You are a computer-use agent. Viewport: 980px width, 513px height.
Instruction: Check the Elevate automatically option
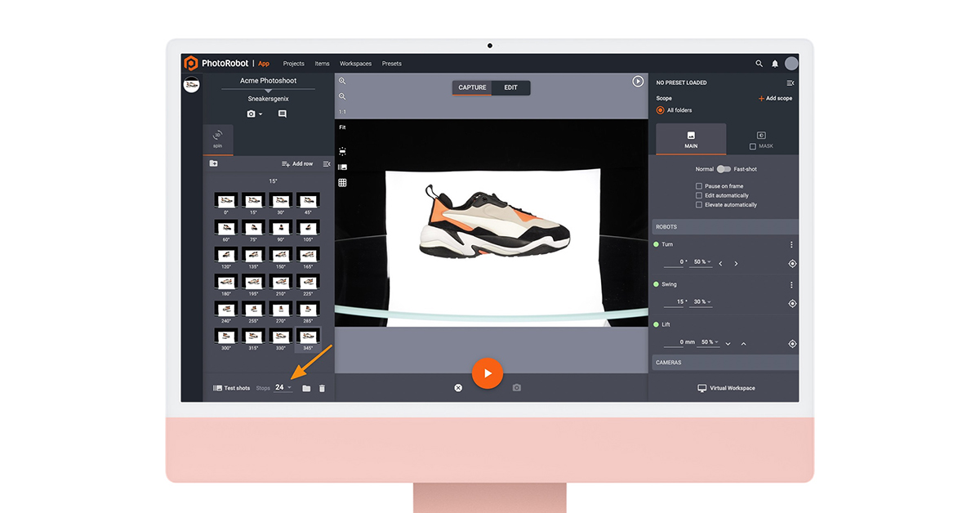click(699, 205)
